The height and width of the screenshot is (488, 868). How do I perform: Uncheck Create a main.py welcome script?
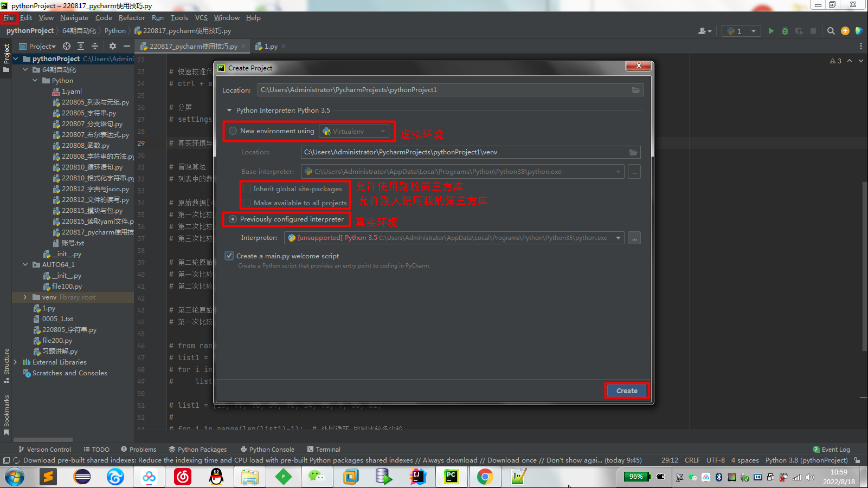(229, 256)
